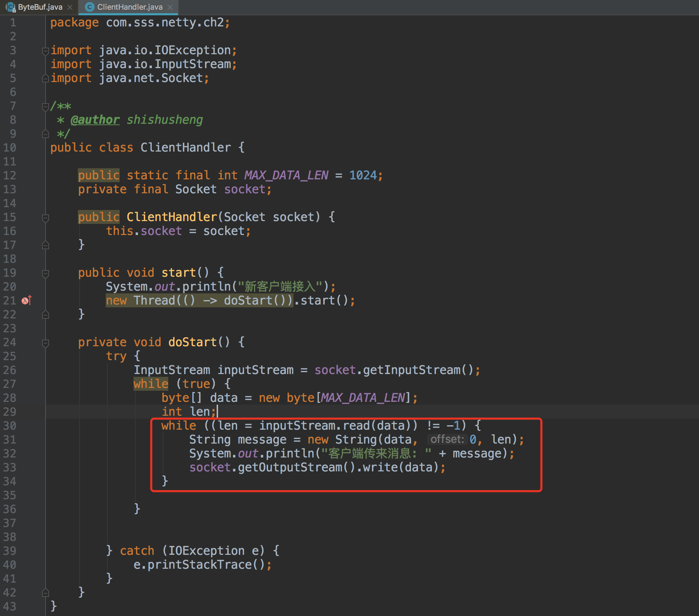Image resolution: width=699 pixels, height=616 pixels.
Task: Close the ByteBuf.java tab
Action: tap(70, 7)
